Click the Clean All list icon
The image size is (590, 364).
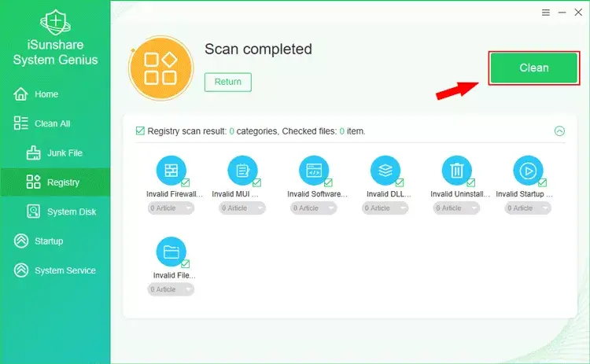[x=20, y=123]
